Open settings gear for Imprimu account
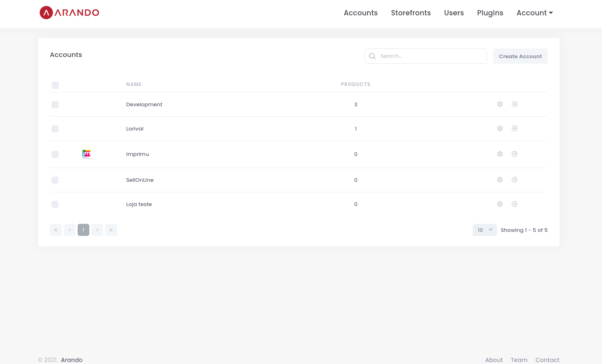 (500, 154)
